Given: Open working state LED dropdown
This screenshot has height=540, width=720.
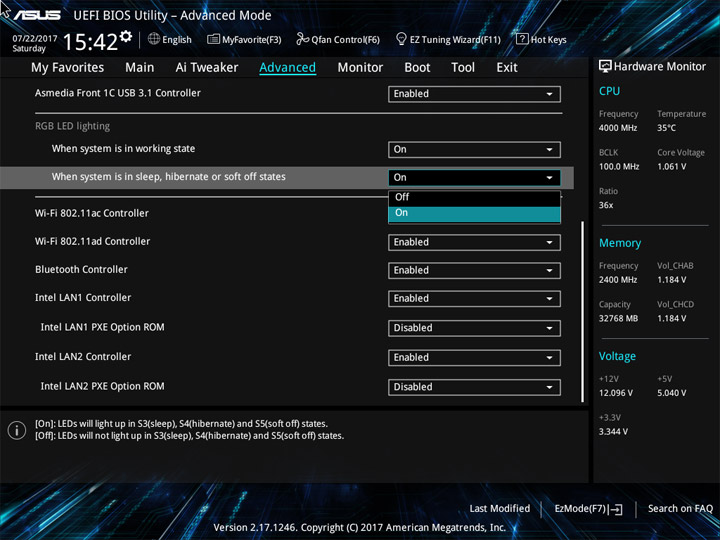Looking at the screenshot, I should [474, 150].
